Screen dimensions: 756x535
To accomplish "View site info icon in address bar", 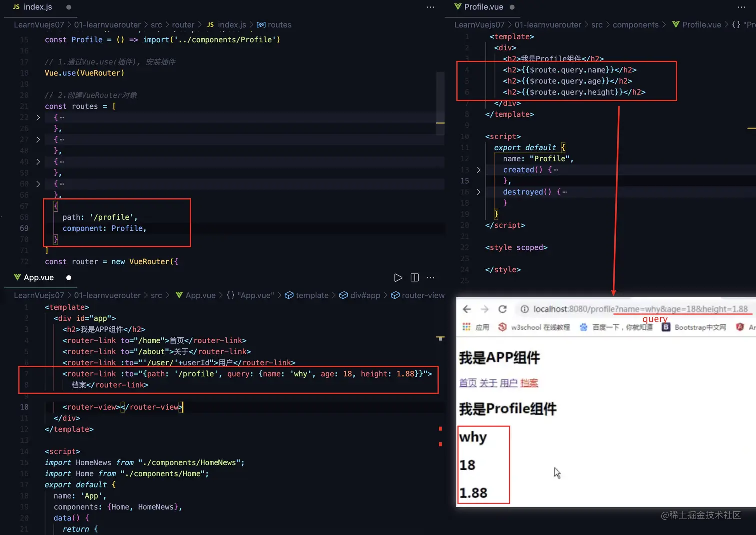I will (524, 309).
